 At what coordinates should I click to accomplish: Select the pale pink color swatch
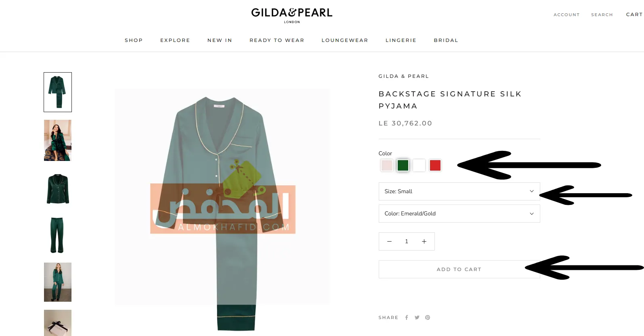(387, 165)
